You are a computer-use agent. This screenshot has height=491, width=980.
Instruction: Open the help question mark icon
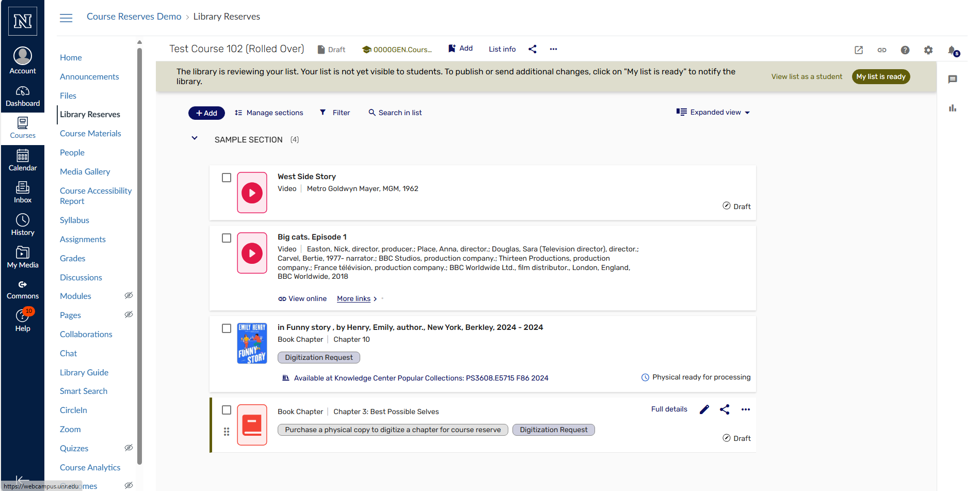click(x=905, y=50)
